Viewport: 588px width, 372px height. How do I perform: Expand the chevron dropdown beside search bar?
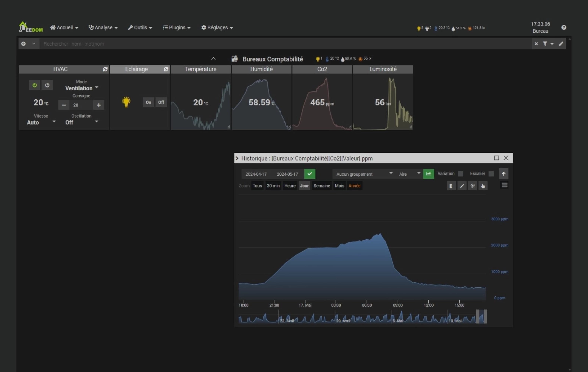point(34,43)
